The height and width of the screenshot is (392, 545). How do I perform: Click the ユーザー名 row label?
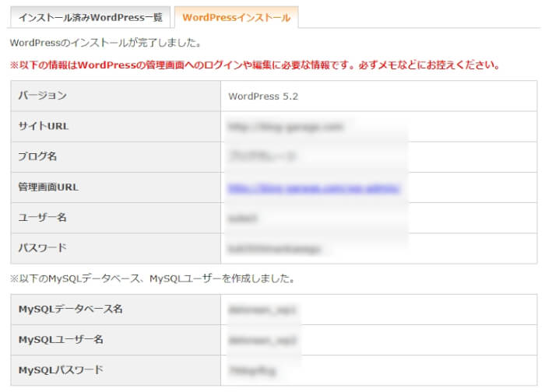click(42, 217)
